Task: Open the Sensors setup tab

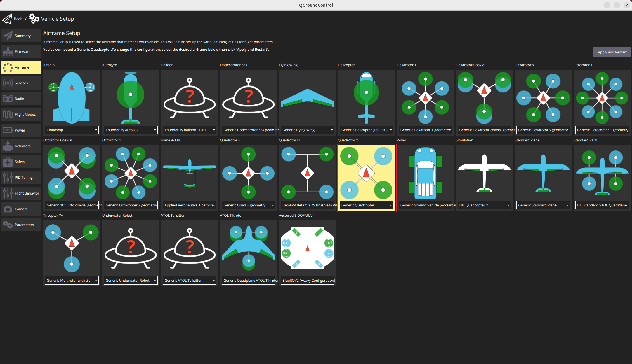Action: (21, 83)
